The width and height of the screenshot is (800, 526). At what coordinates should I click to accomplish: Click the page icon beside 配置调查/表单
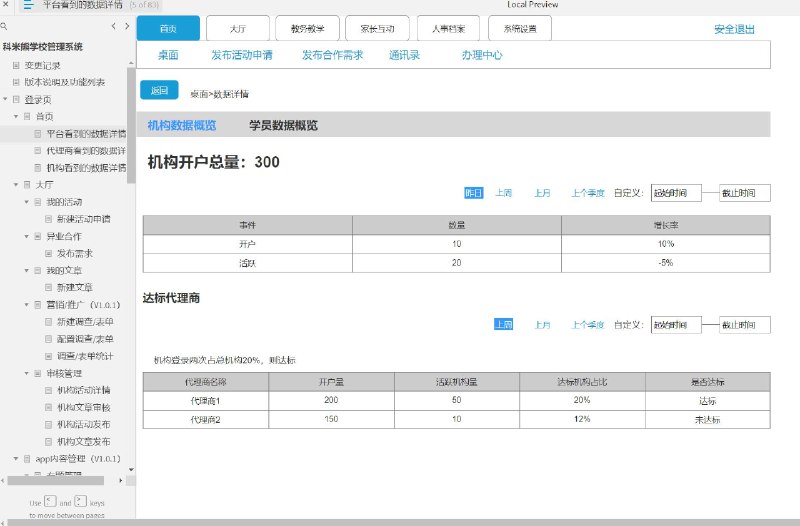[48, 339]
